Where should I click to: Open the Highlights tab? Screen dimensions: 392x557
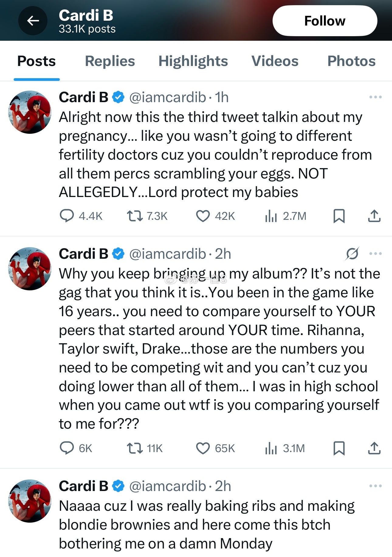pyautogui.click(x=193, y=61)
